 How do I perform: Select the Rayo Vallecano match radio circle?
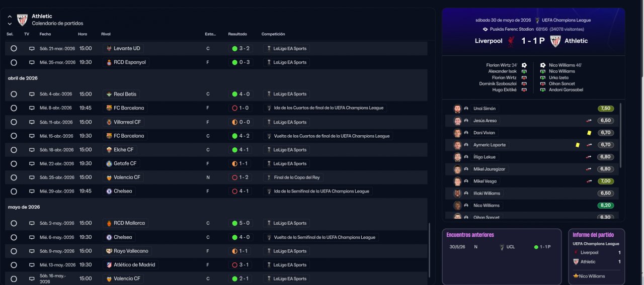[x=14, y=251]
